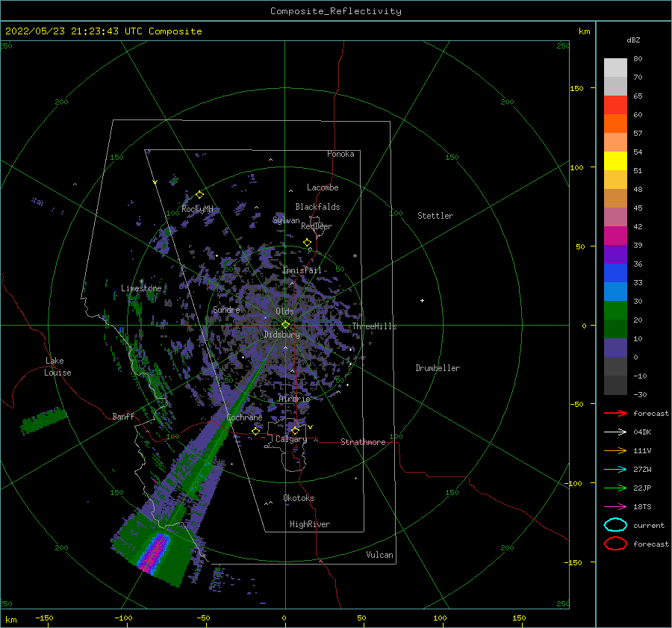Click the yellow radar-site diamond at Didsbury center
This screenshot has height=628, width=672.
(285, 325)
